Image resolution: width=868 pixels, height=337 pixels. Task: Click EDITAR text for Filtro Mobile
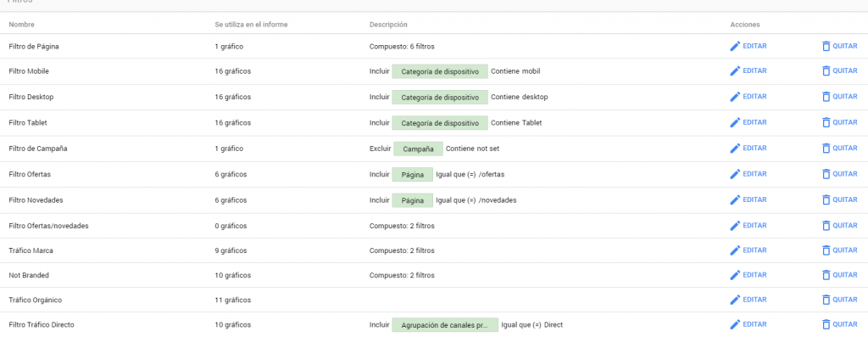coord(754,71)
